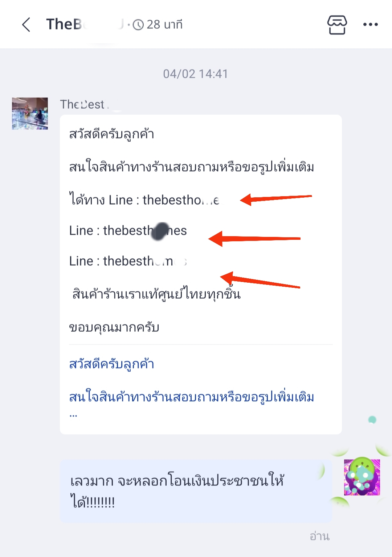This screenshot has height=557, width=392.
Task: Tap blue text สนใจสินค้าทางร้านสอบถาม quick reply
Action: [191, 396]
